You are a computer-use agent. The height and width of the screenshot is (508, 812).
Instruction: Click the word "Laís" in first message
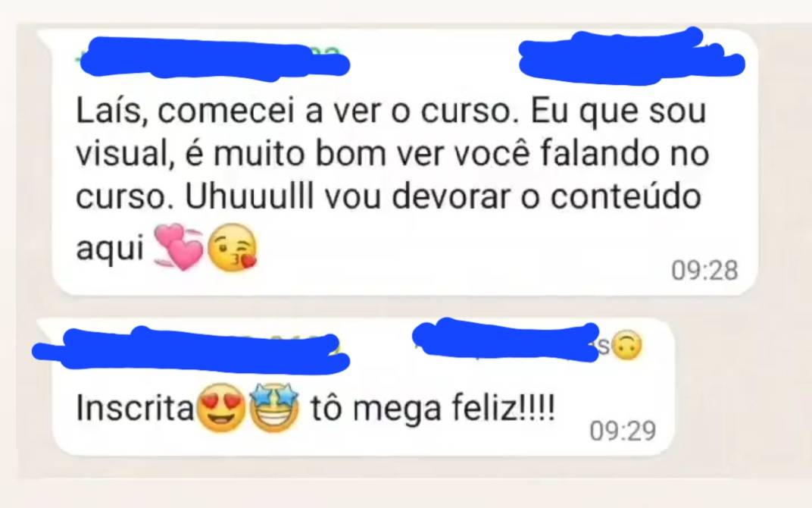[x=109, y=112]
